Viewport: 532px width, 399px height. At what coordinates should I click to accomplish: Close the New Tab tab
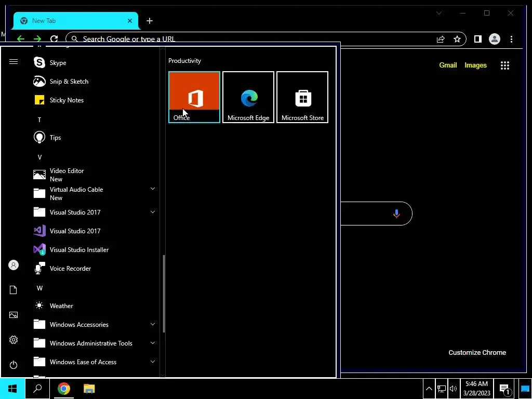(129, 21)
